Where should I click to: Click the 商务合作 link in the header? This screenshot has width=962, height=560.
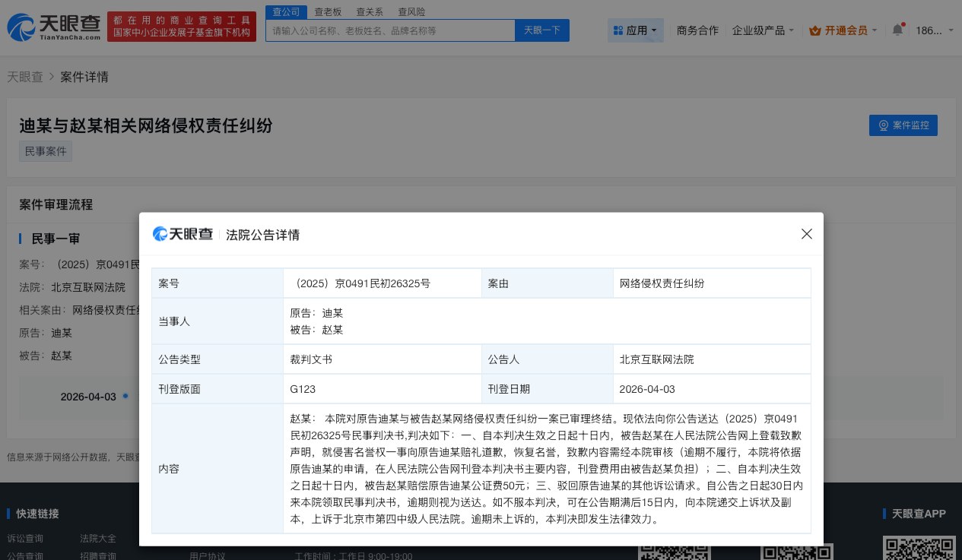[697, 30]
